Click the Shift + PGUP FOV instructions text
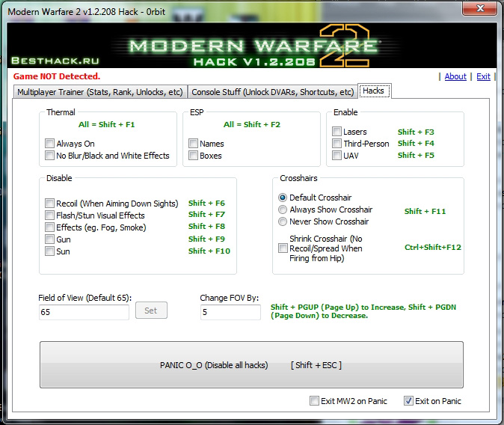 (363, 311)
